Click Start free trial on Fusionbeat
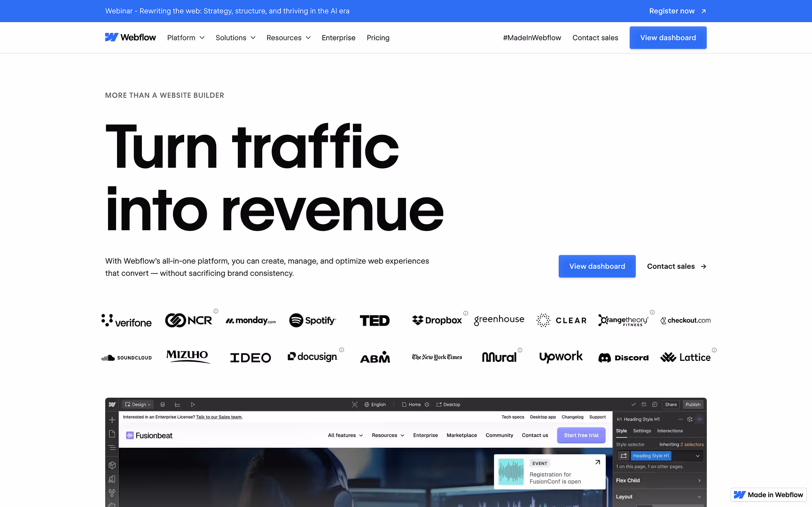The width and height of the screenshot is (812, 507). pos(581,436)
